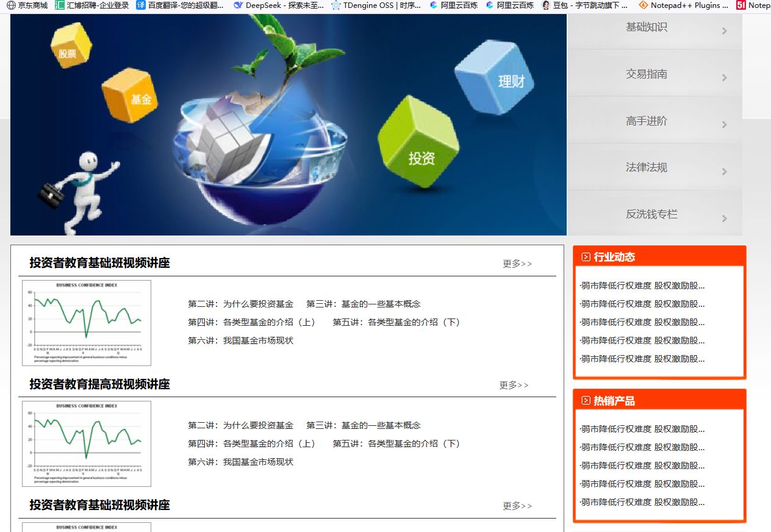The width and height of the screenshot is (771, 532).
Task: Open 第四讲：各类型基金的介绍（上） in top 基础班 section
Action: 253,322
